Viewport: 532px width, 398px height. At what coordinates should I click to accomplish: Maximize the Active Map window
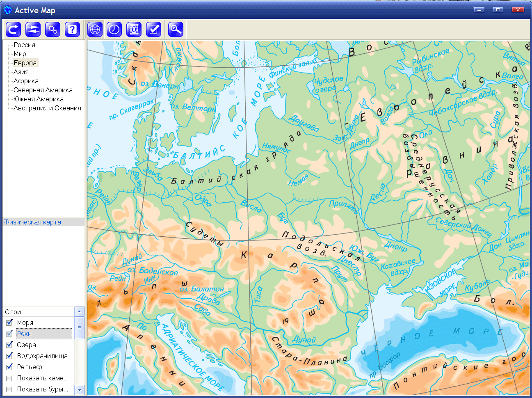(x=498, y=9)
